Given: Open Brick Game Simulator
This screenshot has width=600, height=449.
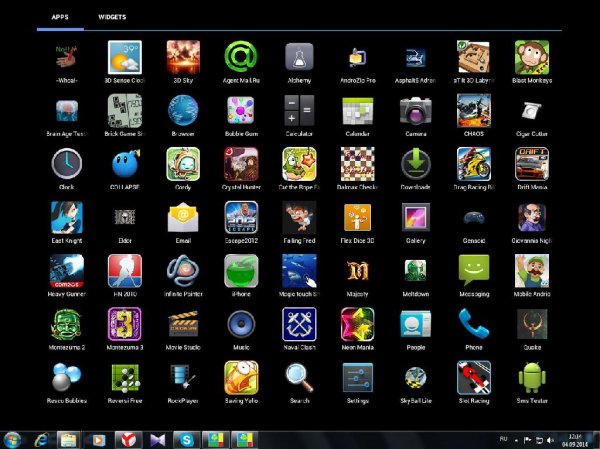Looking at the screenshot, I should click(125, 111).
